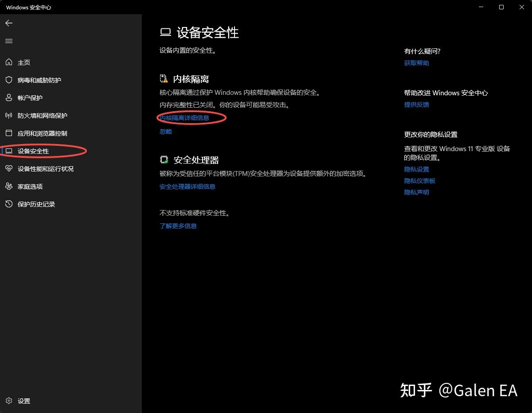Maximize the Windows 安全中心 window
Image resolution: width=532 pixels, height=413 pixels.
point(501,7)
